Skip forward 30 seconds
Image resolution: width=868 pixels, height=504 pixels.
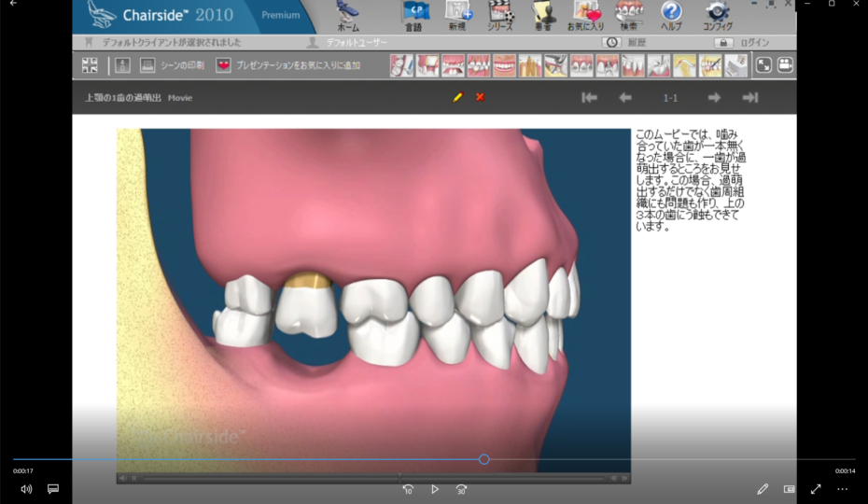pyautogui.click(x=461, y=489)
